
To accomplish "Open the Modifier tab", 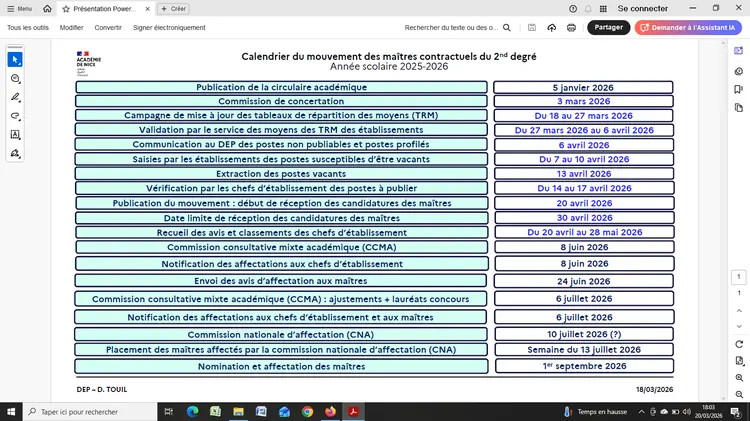I will tap(71, 28).
